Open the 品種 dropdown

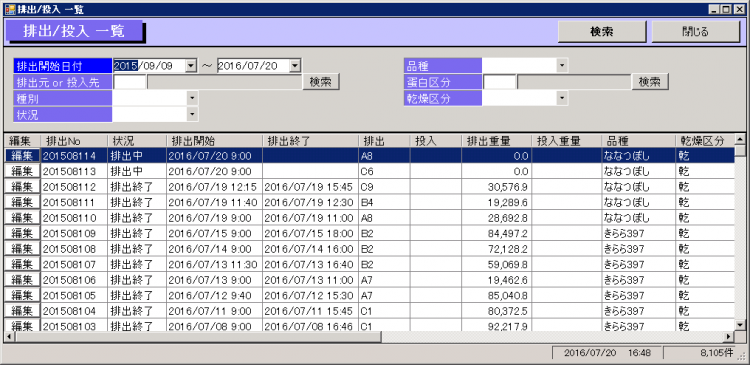(x=562, y=66)
